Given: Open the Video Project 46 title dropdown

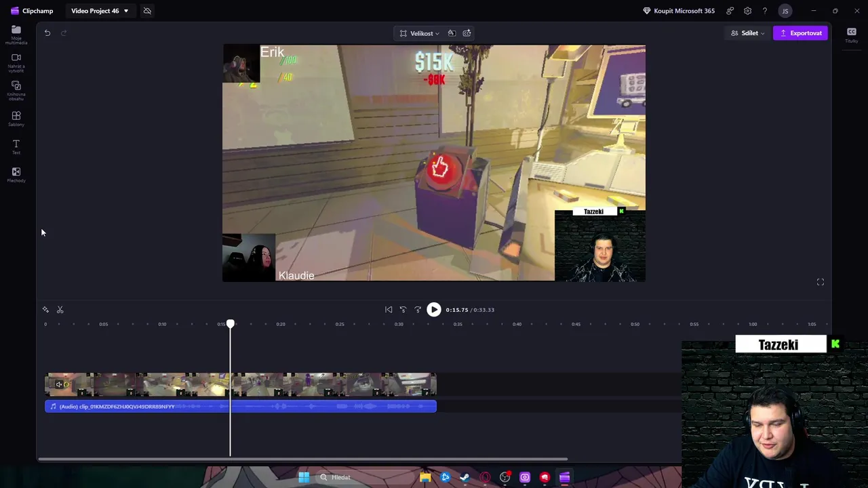Looking at the screenshot, I should pyautogui.click(x=100, y=11).
